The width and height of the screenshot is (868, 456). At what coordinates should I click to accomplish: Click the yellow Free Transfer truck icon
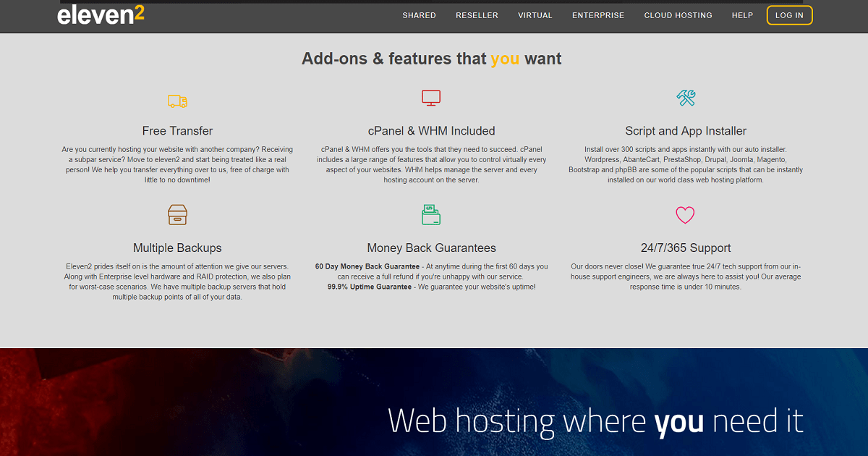coord(177,101)
